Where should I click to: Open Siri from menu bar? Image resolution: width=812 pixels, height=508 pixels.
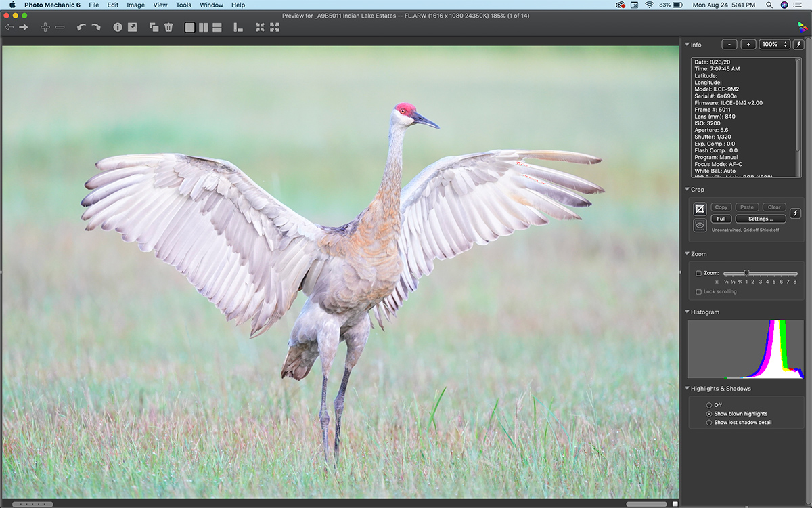click(x=784, y=5)
